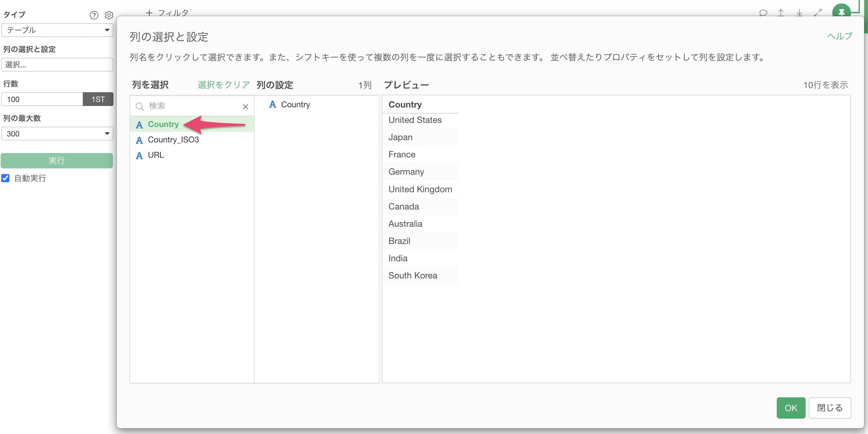This screenshot has height=434, width=868.
Task: Click the 10行を表示 rows label
Action: pos(826,85)
